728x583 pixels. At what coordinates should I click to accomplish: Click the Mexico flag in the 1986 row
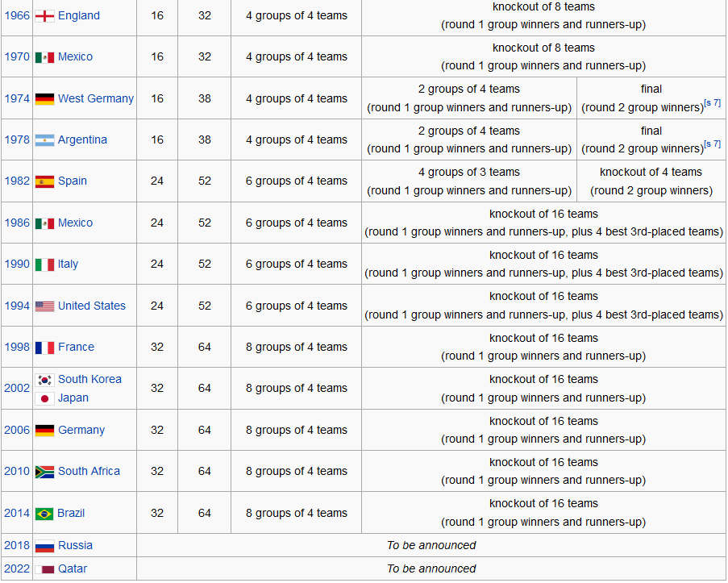[x=44, y=223]
